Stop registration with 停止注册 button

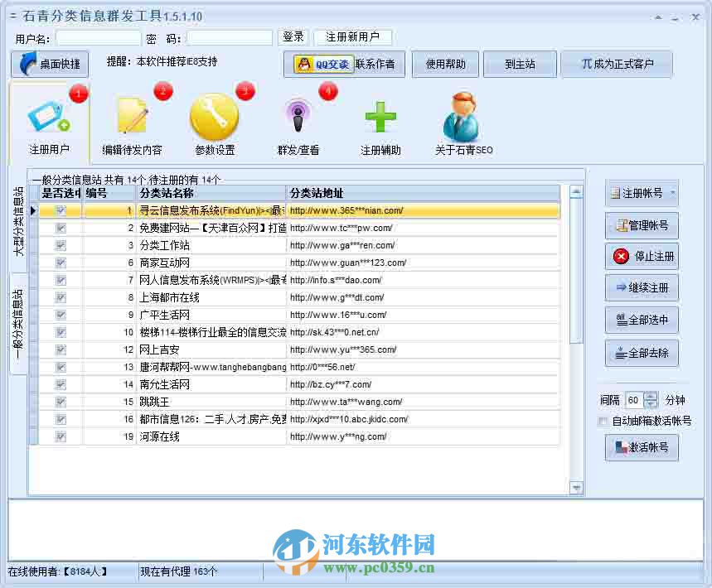[642, 257]
